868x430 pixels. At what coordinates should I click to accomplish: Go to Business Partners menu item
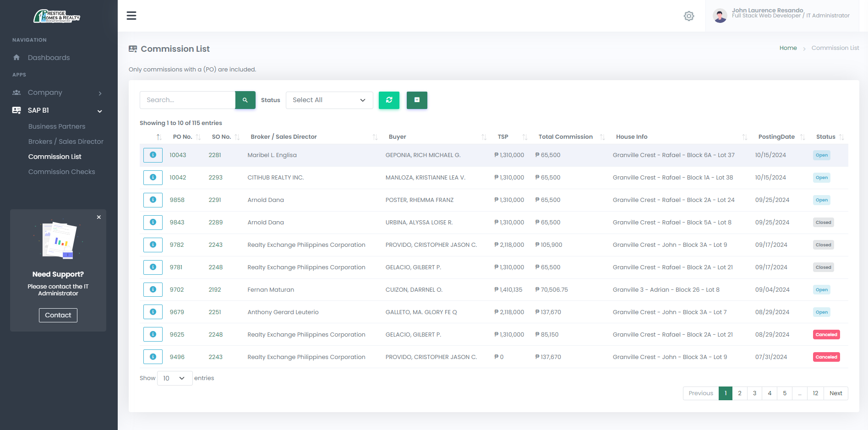[57, 126]
